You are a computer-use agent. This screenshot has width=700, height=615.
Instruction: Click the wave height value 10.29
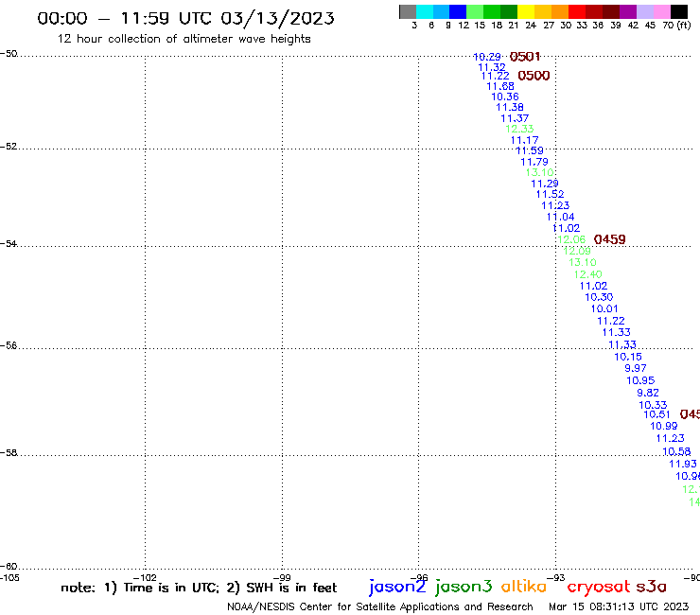click(x=486, y=57)
